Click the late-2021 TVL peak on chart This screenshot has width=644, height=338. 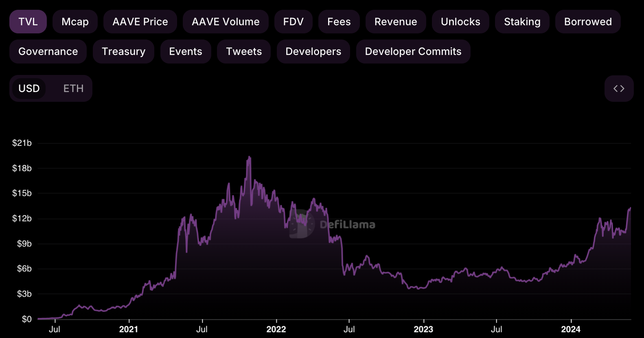tap(249, 157)
